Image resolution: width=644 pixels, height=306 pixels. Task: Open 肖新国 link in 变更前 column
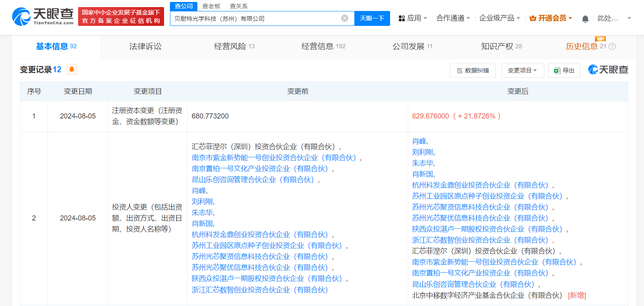(x=202, y=224)
